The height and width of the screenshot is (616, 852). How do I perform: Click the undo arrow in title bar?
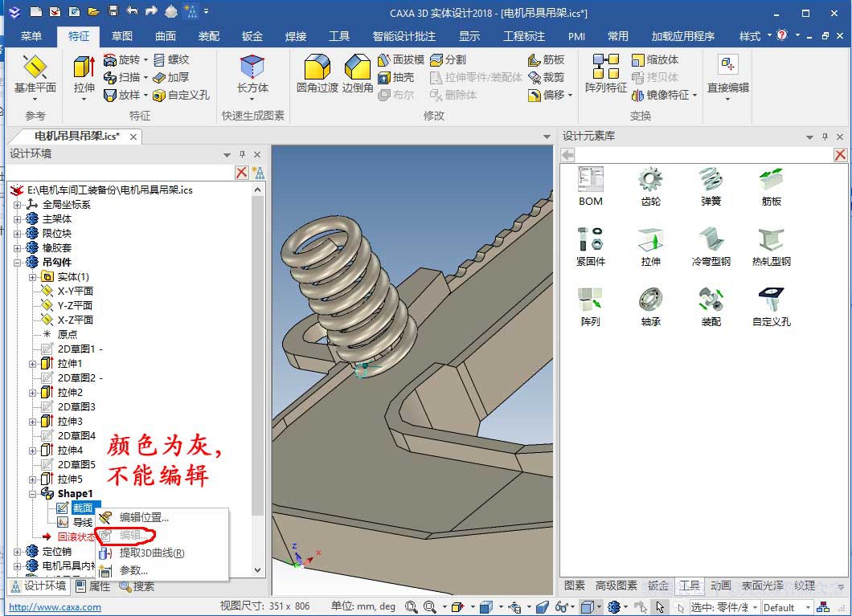[132, 11]
